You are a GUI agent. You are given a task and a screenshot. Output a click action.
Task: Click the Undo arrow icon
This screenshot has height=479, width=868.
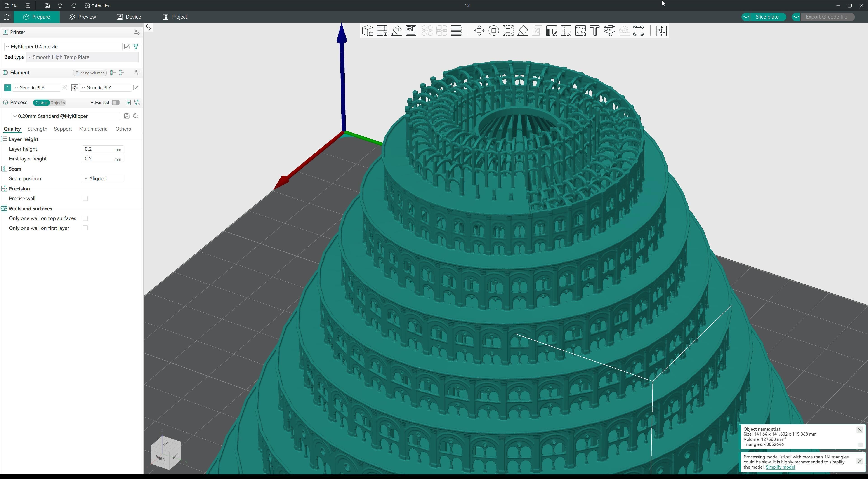point(60,6)
